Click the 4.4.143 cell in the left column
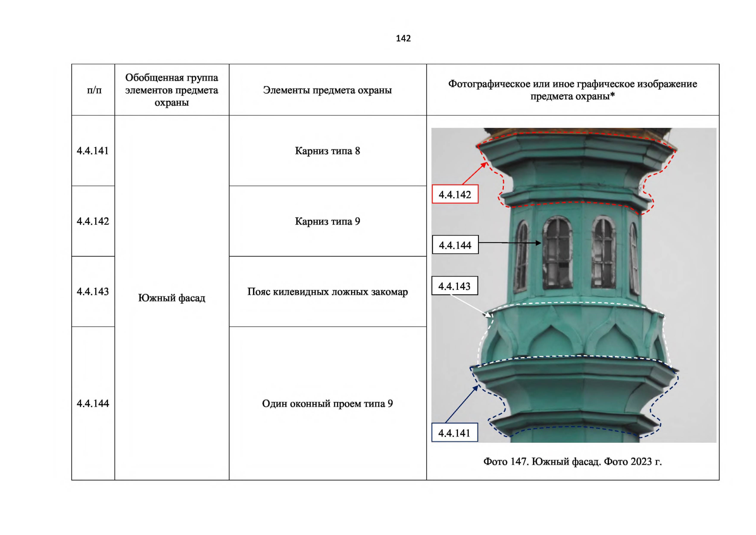The width and height of the screenshot is (756, 535). (x=93, y=292)
